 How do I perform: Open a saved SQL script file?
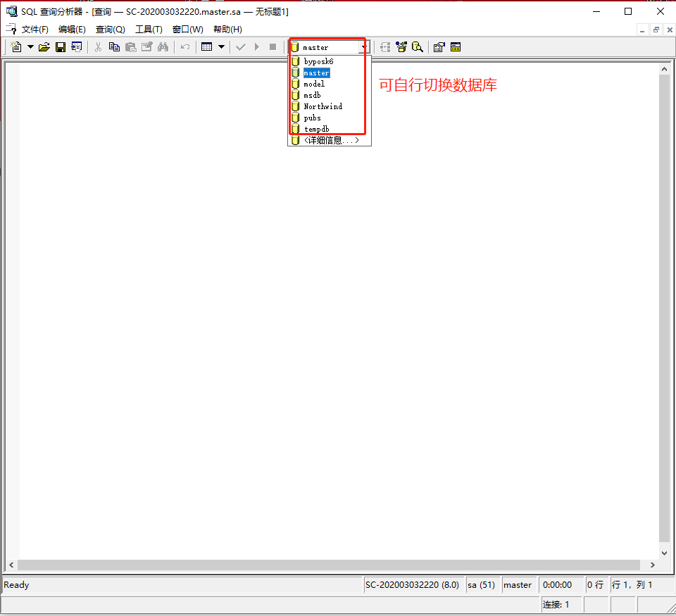(x=44, y=46)
